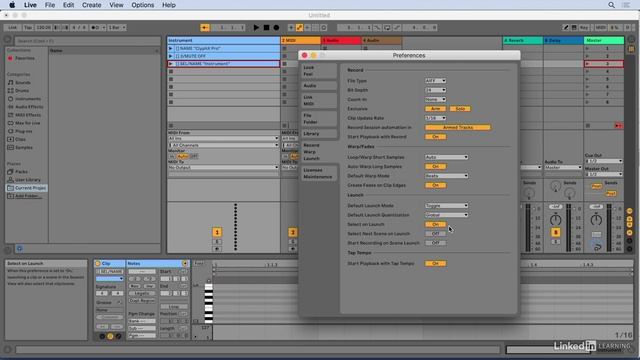Screen dimensions: 640x360
Task: Toggle Select Next Scene on Launch
Action: [x=435, y=234]
